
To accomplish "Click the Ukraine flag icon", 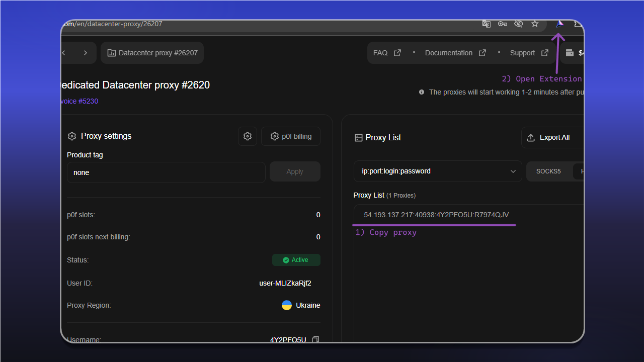I will [287, 305].
